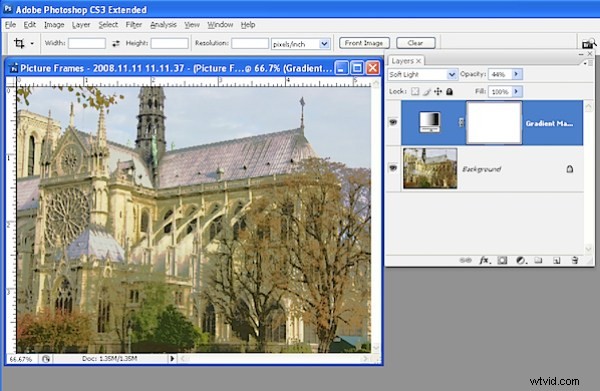Close the Layers tab with its x
The width and height of the screenshot is (600, 391).
pos(419,61)
